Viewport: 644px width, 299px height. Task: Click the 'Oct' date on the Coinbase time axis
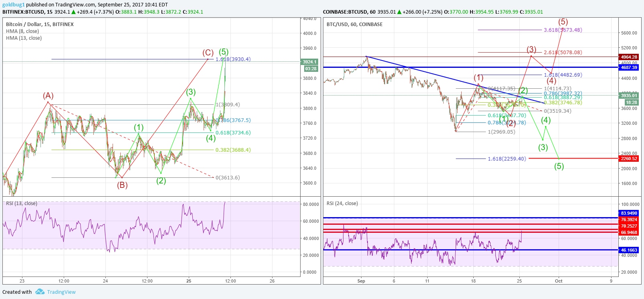point(559,281)
